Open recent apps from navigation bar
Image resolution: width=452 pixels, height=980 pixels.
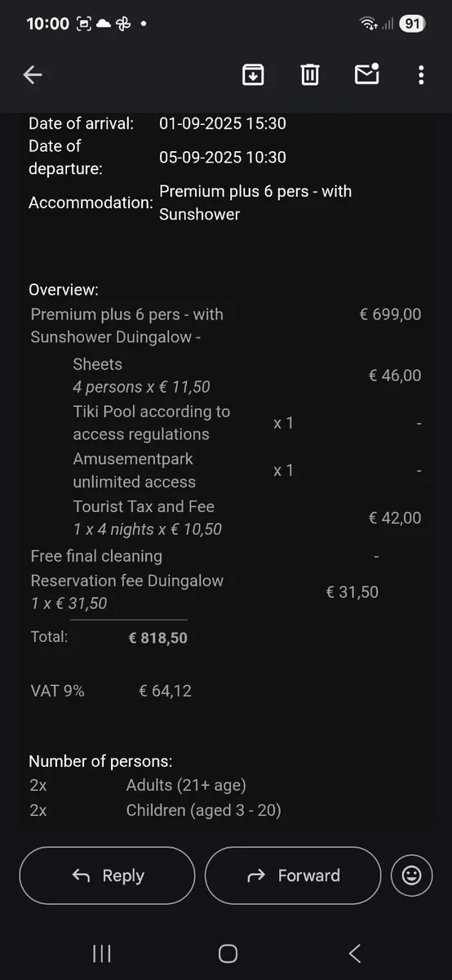[101, 953]
